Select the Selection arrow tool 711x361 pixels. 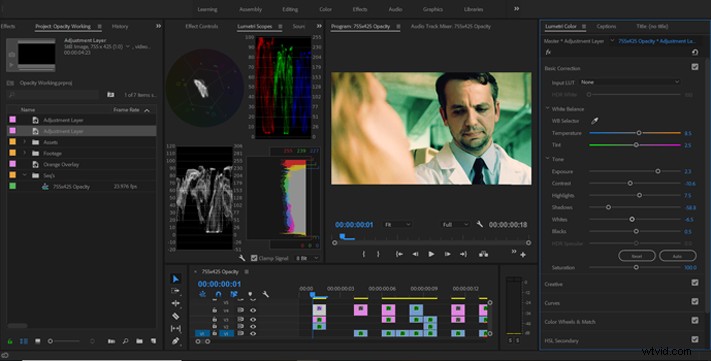pyautogui.click(x=176, y=278)
